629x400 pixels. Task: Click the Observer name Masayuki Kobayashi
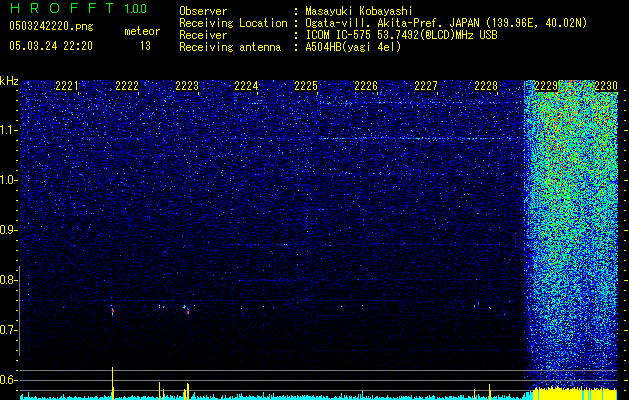359,11
